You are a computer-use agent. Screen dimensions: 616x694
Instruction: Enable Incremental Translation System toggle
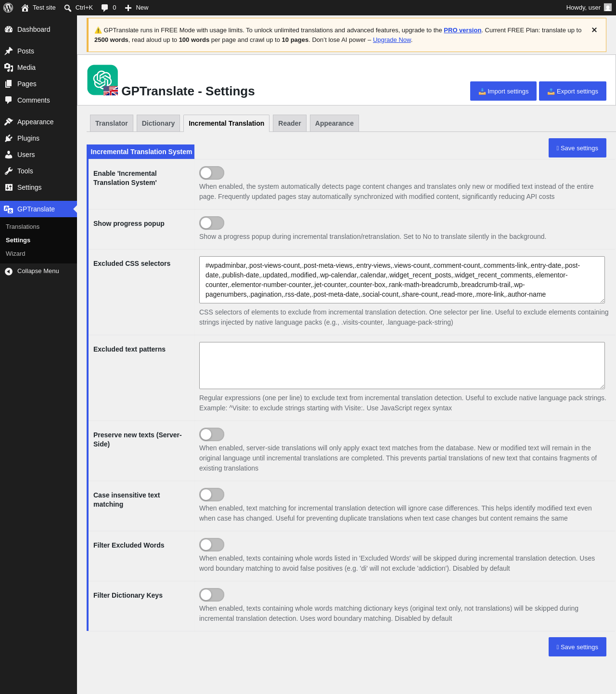click(212, 173)
